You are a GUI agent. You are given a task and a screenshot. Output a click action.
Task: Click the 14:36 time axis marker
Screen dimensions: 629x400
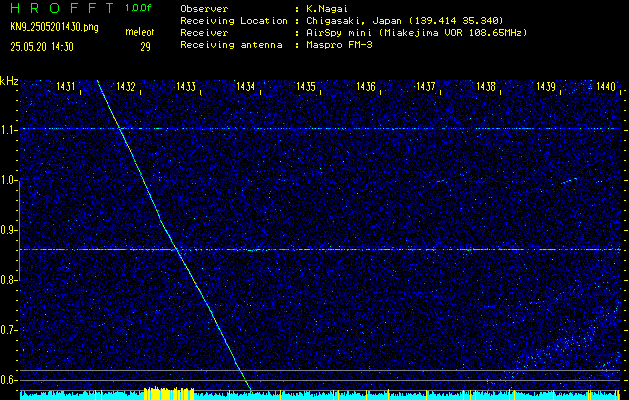pos(366,86)
